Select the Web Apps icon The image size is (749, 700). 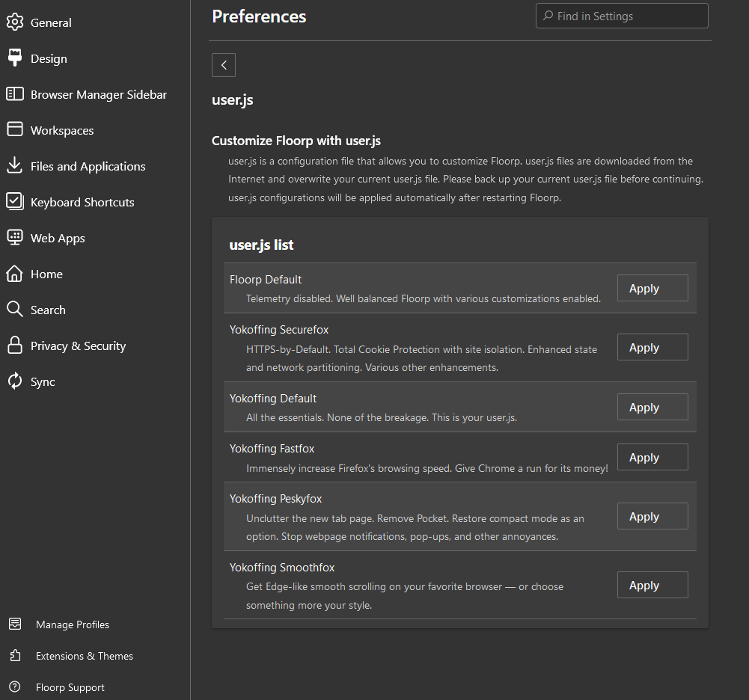click(15, 238)
